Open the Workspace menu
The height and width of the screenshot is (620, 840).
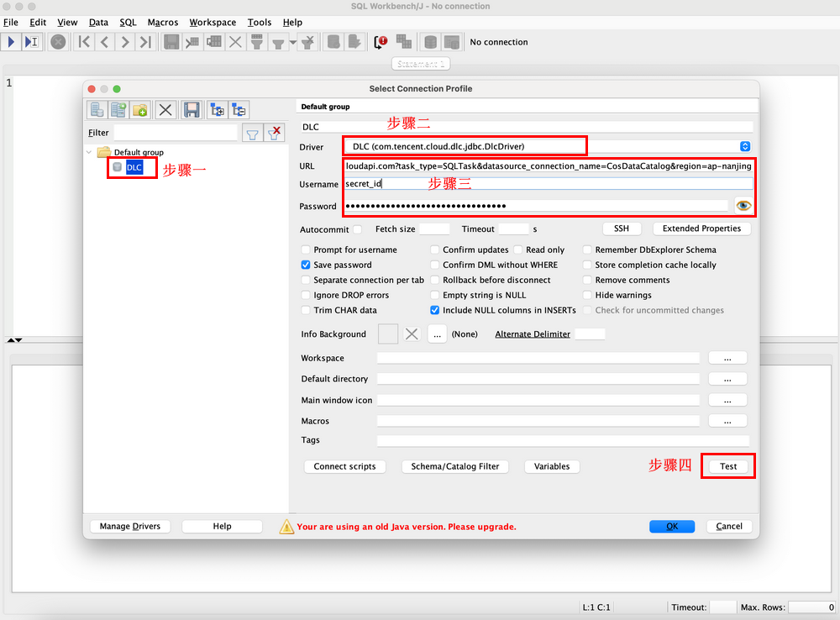pos(213,23)
